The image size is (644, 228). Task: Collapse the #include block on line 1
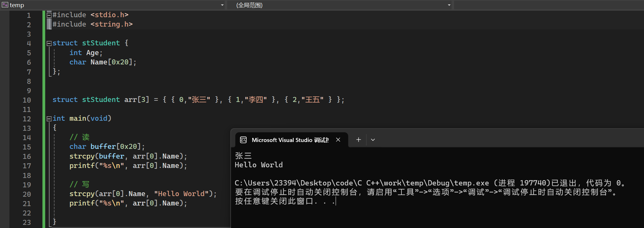tap(49, 15)
